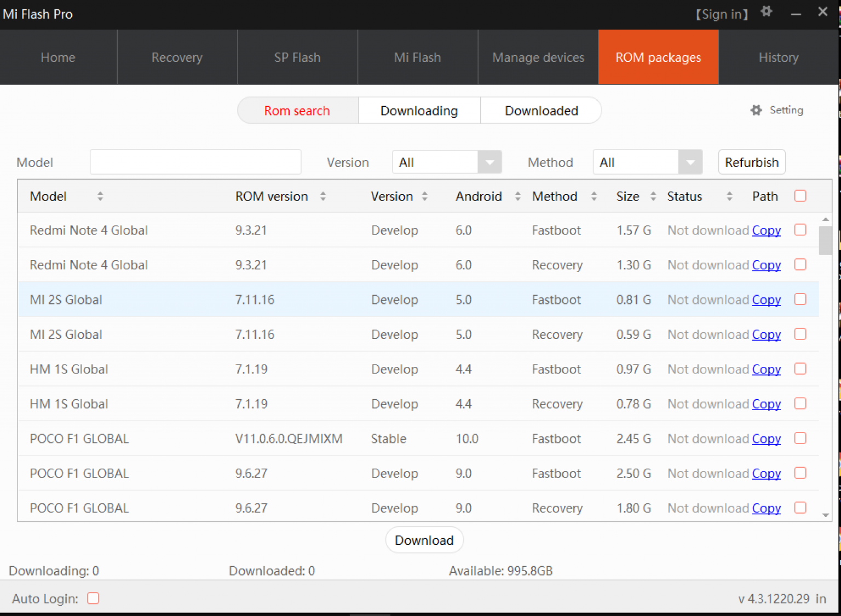Click the Download button

(424, 540)
